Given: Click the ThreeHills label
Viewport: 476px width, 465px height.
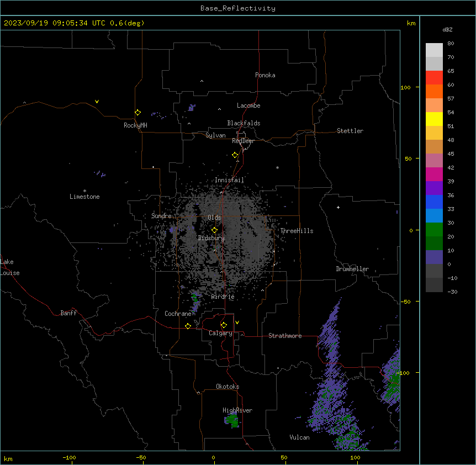Looking at the screenshot, I should [297, 231].
